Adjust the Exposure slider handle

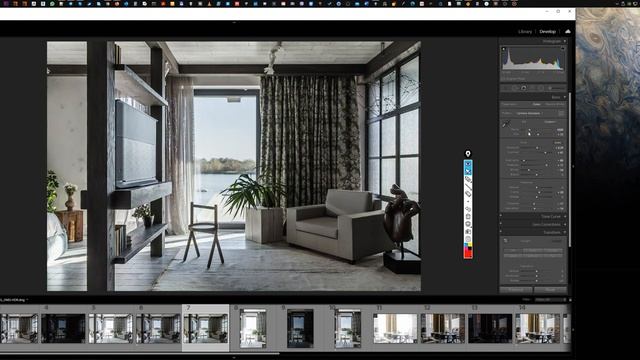coord(537,148)
